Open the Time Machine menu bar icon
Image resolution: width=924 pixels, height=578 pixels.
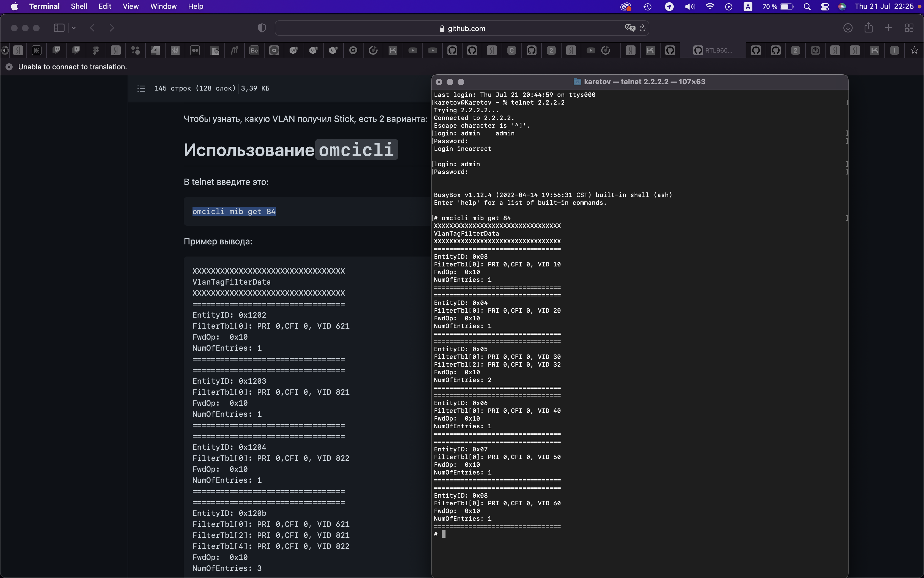click(x=648, y=7)
